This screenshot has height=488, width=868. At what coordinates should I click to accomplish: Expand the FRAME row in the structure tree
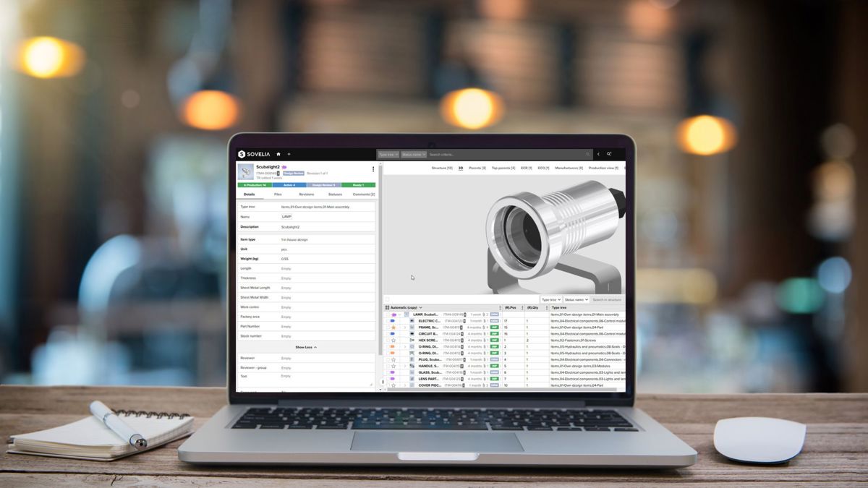click(404, 327)
